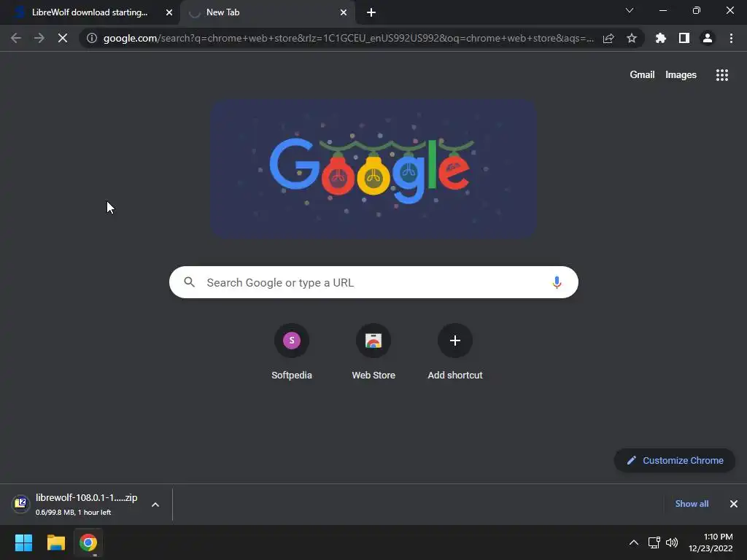This screenshot has width=747, height=560.
Task: Share this page icon in address bar
Action: point(608,38)
